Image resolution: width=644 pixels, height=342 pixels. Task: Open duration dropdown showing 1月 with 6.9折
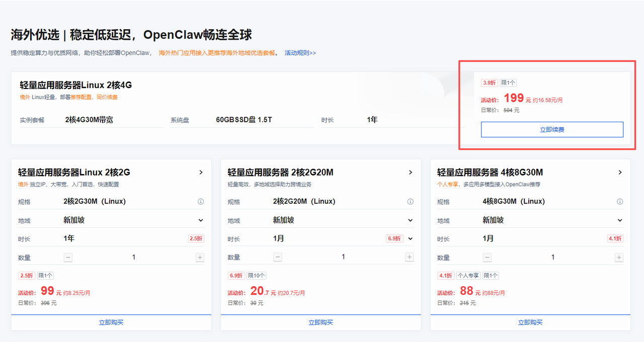tap(410, 239)
